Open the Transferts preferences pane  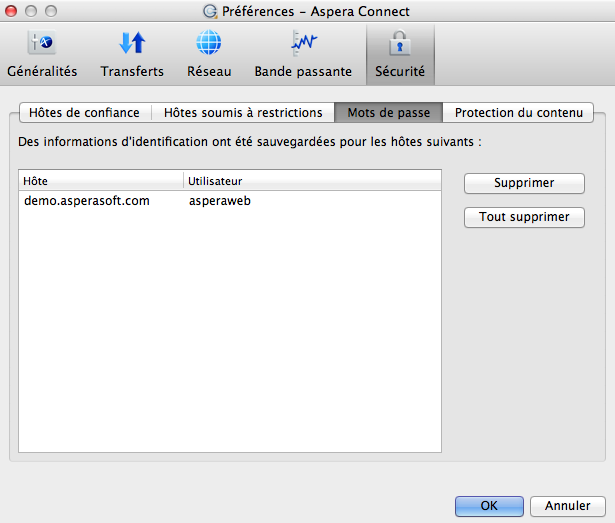[132, 54]
